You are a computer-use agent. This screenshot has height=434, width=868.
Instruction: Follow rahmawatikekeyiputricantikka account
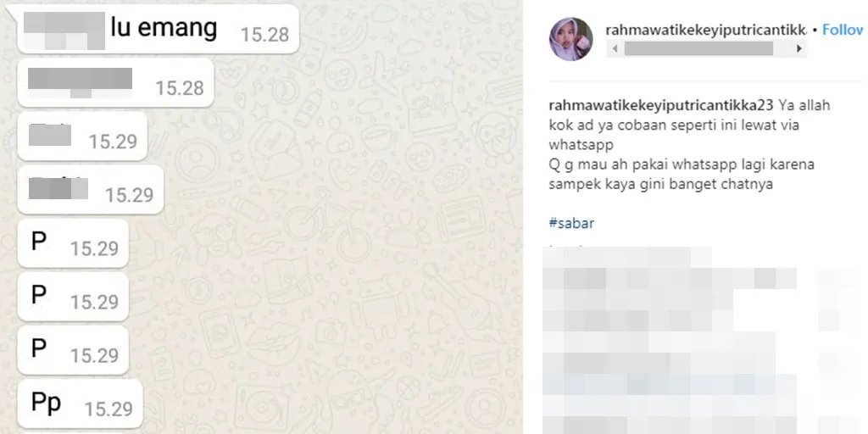pyautogui.click(x=844, y=30)
